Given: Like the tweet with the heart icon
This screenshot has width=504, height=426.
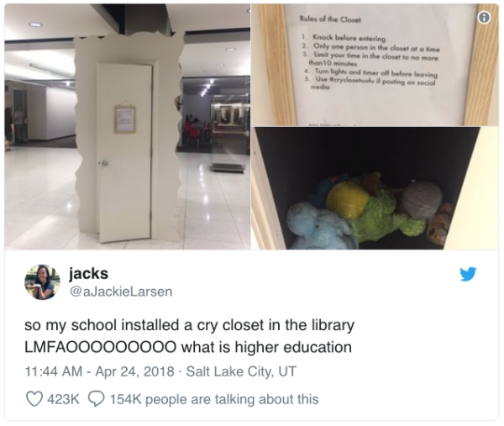Looking at the screenshot, I should 34,399.
